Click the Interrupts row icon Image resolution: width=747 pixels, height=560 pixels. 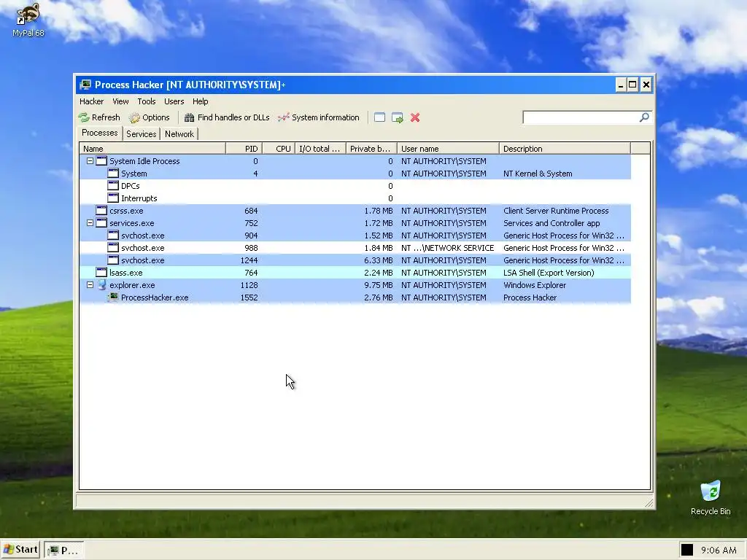pyautogui.click(x=113, y=198)
